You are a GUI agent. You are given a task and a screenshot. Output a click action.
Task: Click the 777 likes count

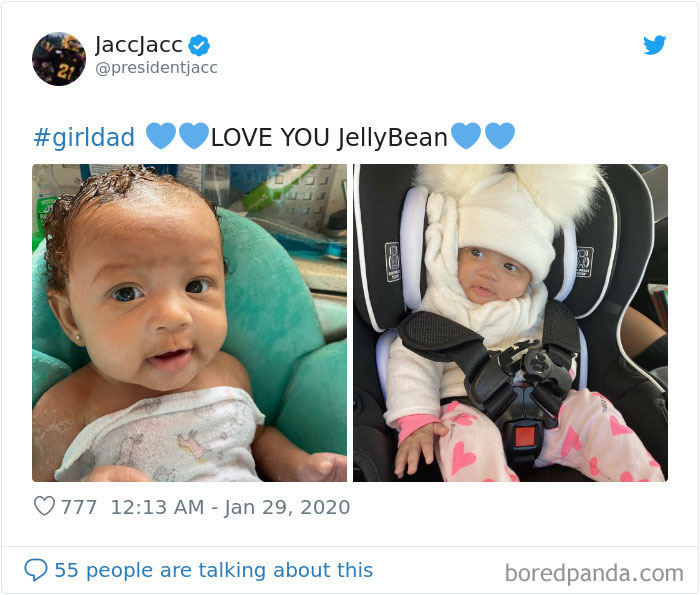pos(79,507)
